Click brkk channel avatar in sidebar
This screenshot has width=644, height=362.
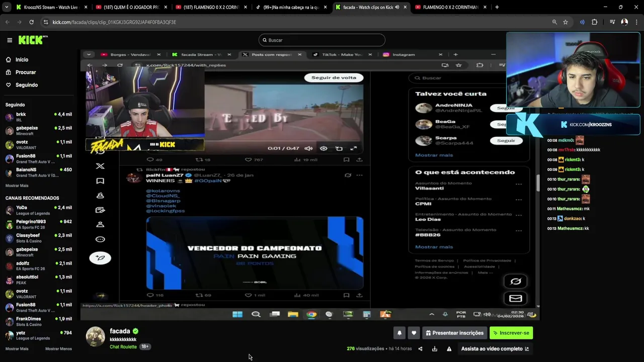(10, 117)
